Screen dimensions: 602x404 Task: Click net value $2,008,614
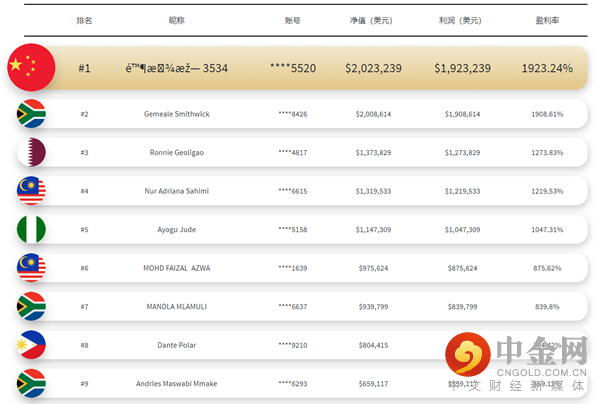click(x=373, y=114)
